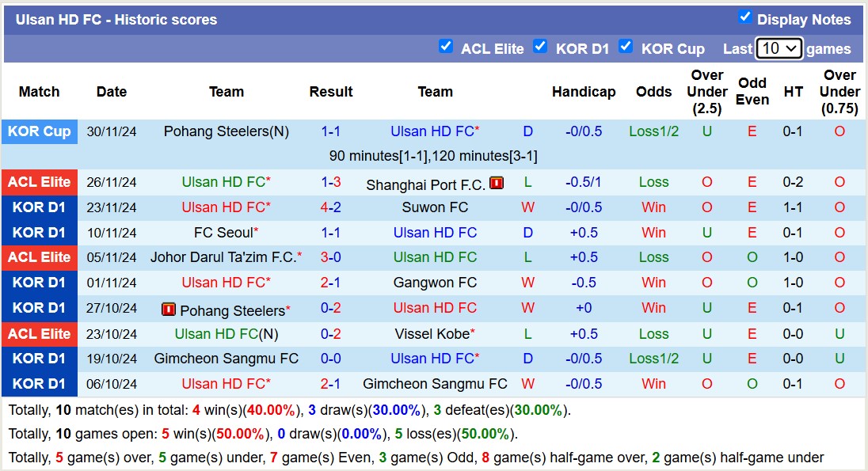
Task: Select the Win odds on the Suwon FC row
Action: (x=653, y=207)
